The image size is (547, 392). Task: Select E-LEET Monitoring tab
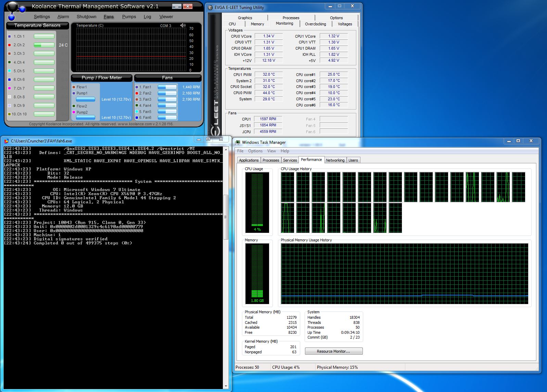pos(284,23)
